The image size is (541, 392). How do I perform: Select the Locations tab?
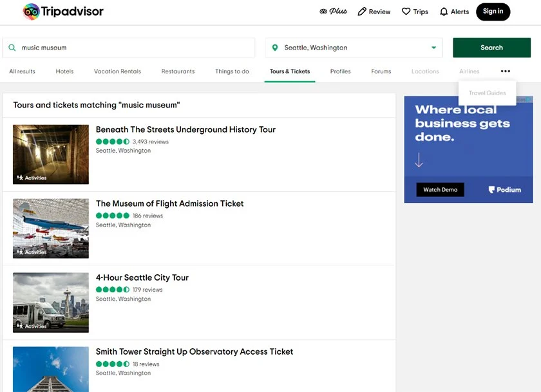[x=425, y=71]
